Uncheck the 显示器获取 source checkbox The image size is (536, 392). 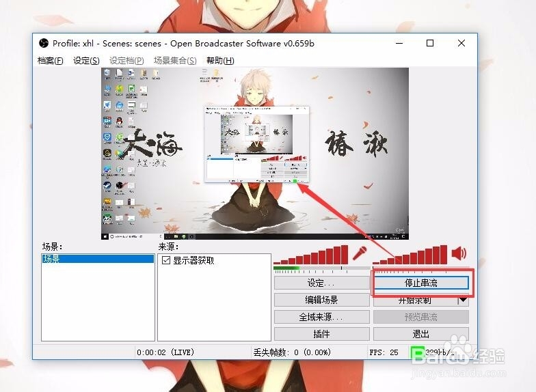pyautogui.click(x=166, y=260)
